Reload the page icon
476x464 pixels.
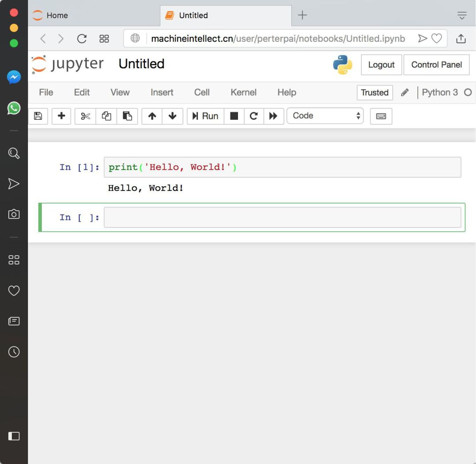(x=82, y=38)
